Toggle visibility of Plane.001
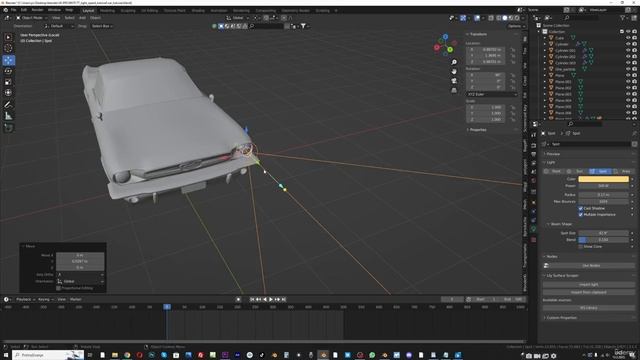The height and width of the screenshot is (360, 640). pos(628,82)
